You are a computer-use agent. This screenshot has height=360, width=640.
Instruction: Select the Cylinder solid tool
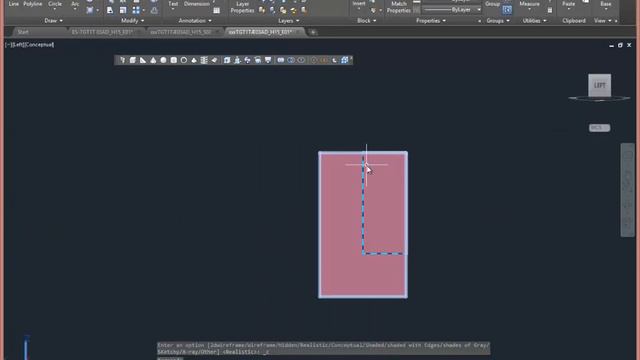[173, 60]
